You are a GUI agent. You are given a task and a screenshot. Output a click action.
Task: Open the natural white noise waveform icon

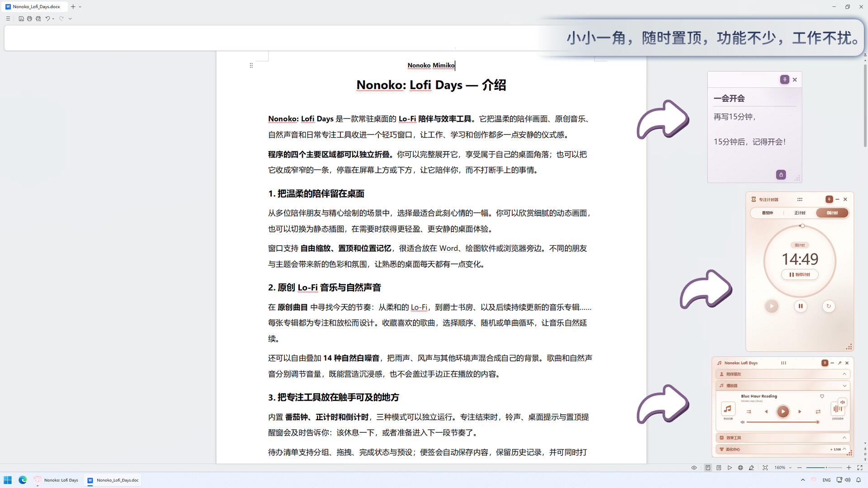tap(837, 409)
